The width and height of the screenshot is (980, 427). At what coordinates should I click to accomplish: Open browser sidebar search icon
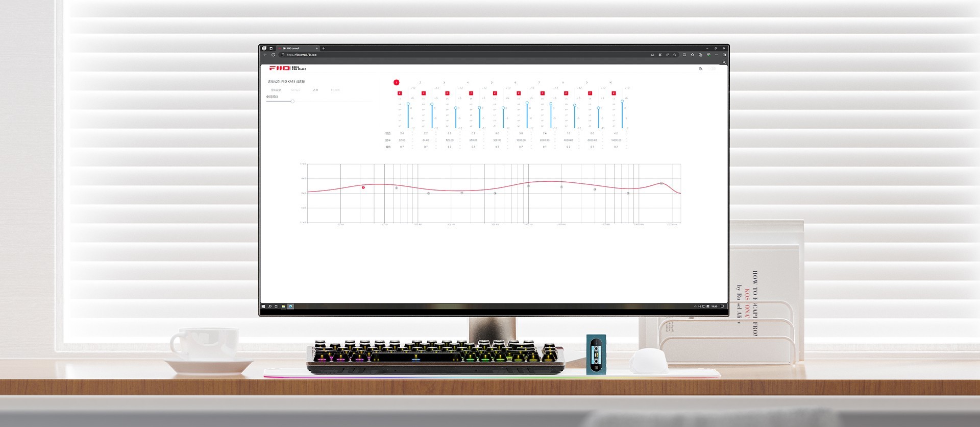(724, 62)
